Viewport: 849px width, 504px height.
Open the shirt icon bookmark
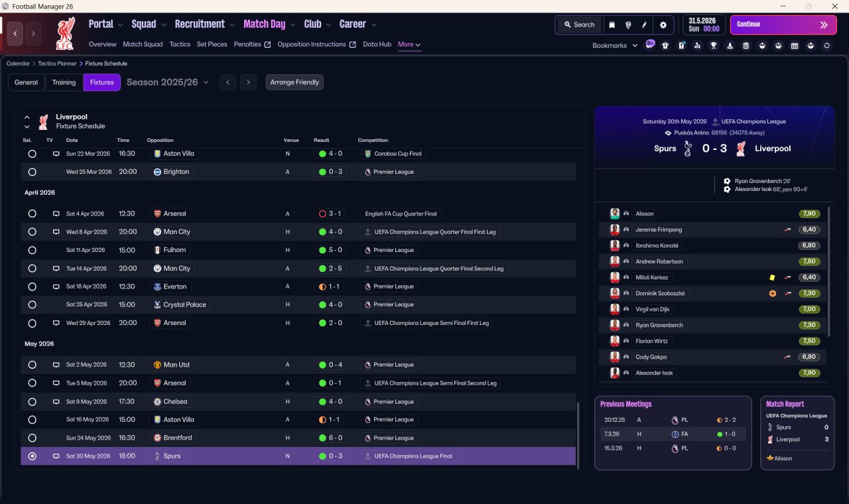[665, 46]
